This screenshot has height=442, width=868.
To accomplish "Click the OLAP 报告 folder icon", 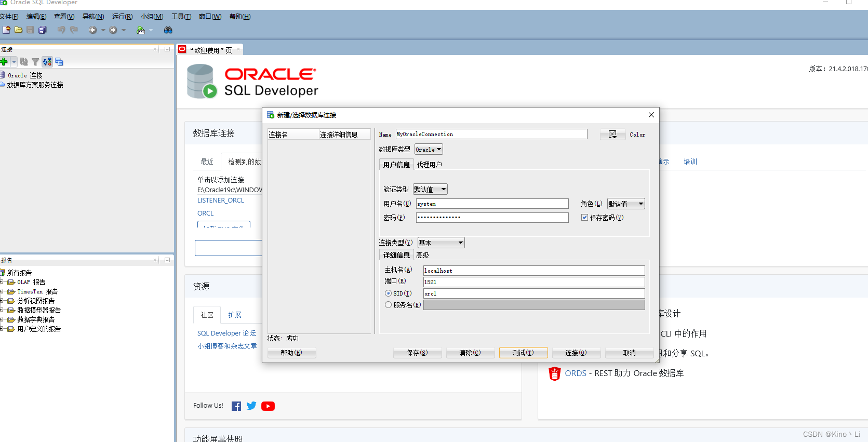I will pos(11,282).
